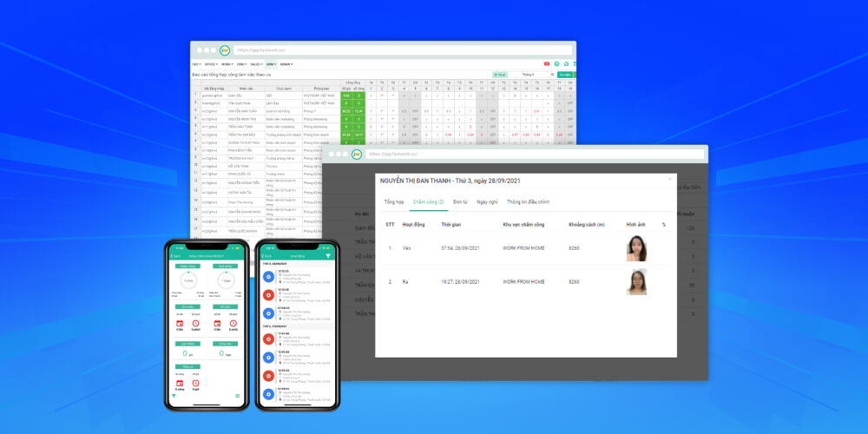Click the green search button above the table
This screenshot has width=868, height=434.
pos(565,75)
